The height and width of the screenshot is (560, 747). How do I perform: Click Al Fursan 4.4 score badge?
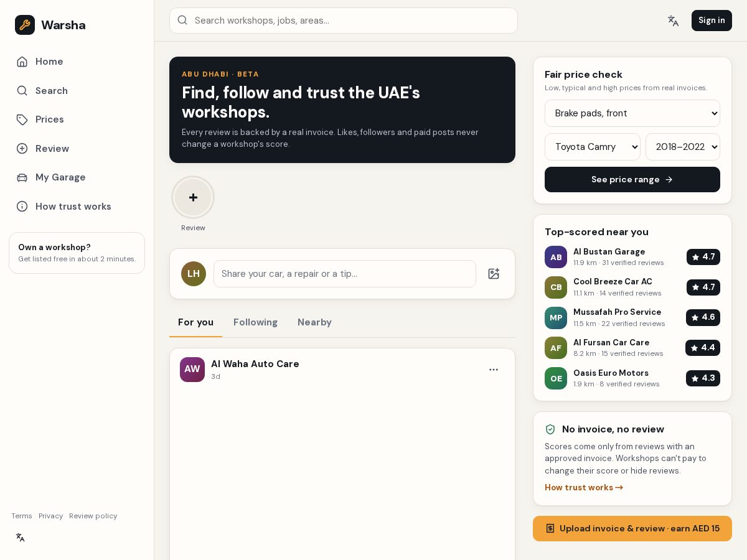tap(703, 348)
